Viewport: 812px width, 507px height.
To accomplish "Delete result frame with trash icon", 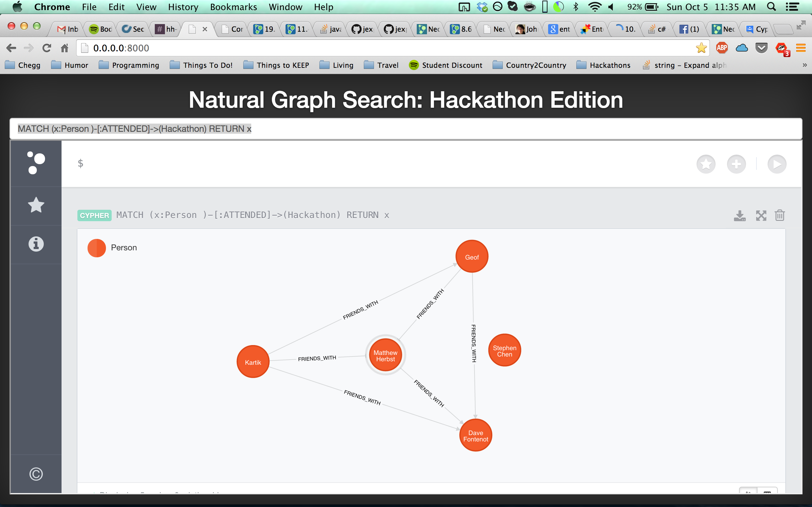I will tap(780, 215).
